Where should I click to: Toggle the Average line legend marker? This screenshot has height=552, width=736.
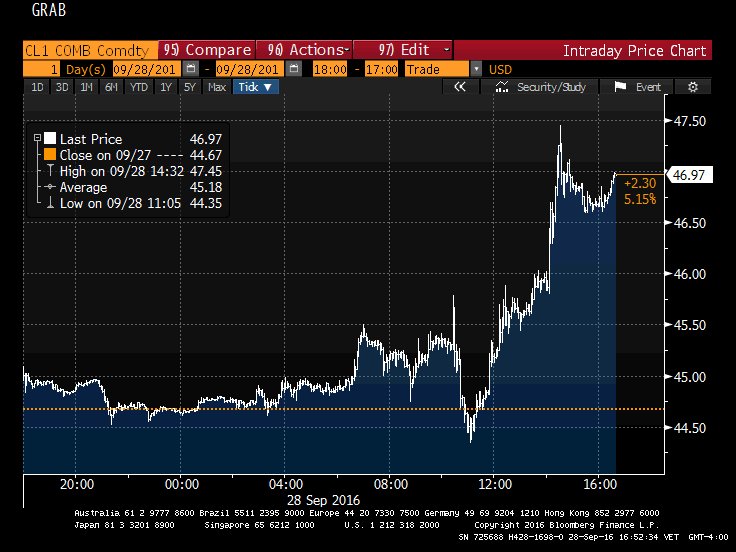point(47,187)
